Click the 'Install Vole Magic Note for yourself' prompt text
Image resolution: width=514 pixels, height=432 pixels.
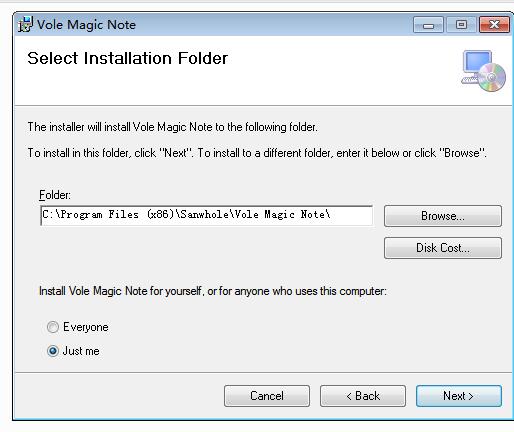(x=213, y=291)
